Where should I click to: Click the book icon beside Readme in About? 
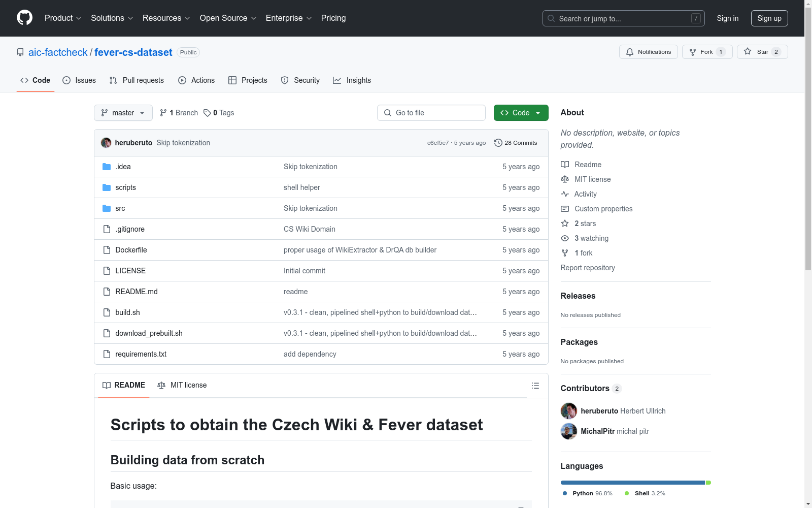pyautogui.click(x=565, y=165)
